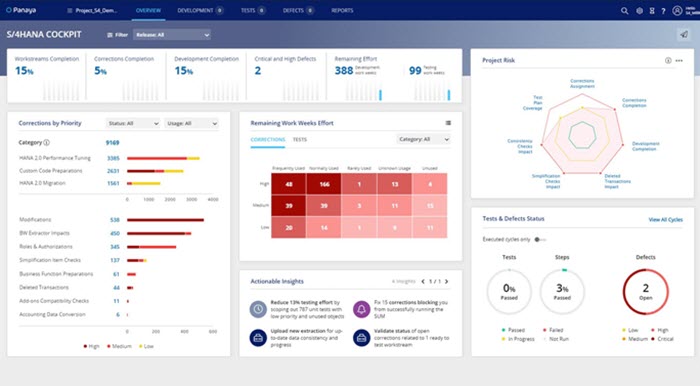Go to next insights page arrow
The width and height of the screenshot is (700, 386).
click(446, 282)
